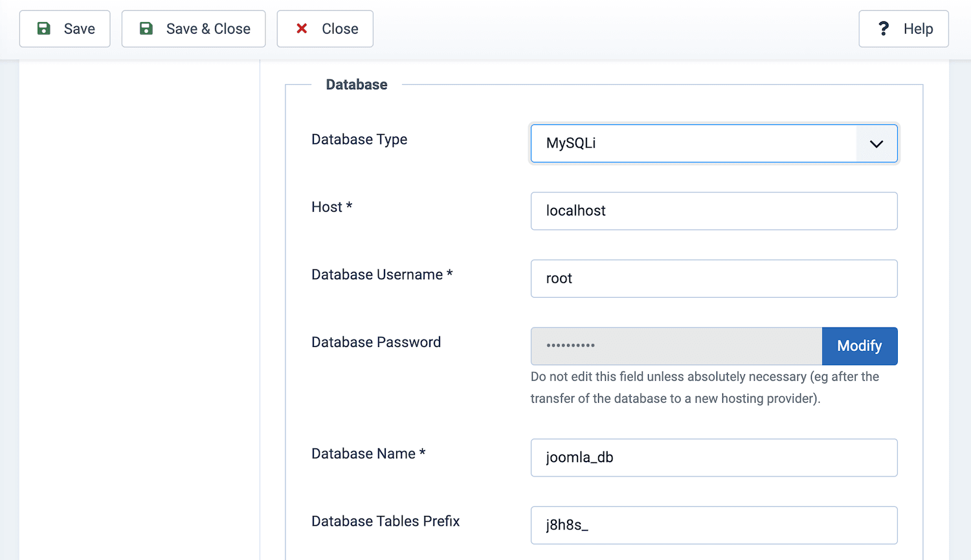Click the j8h8s_ prefix value
The width and height of the screenshot is (971, 560).
pos(566,525)
